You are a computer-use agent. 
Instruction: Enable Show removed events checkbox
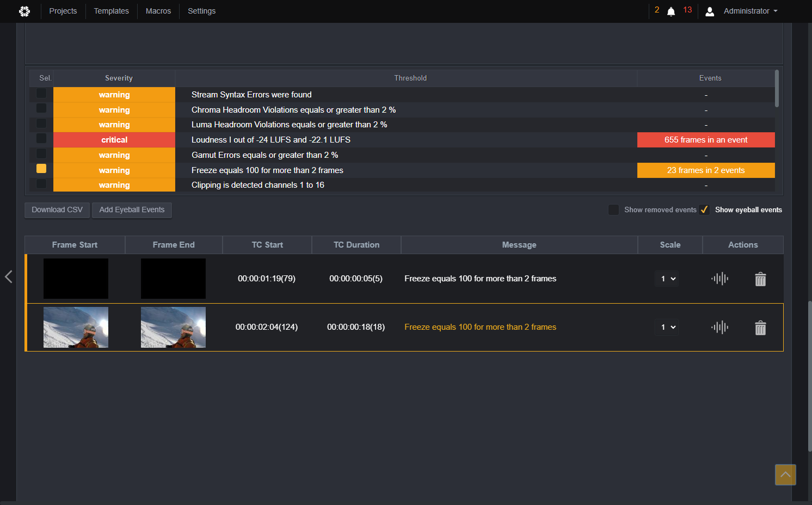tap(613, 210)
